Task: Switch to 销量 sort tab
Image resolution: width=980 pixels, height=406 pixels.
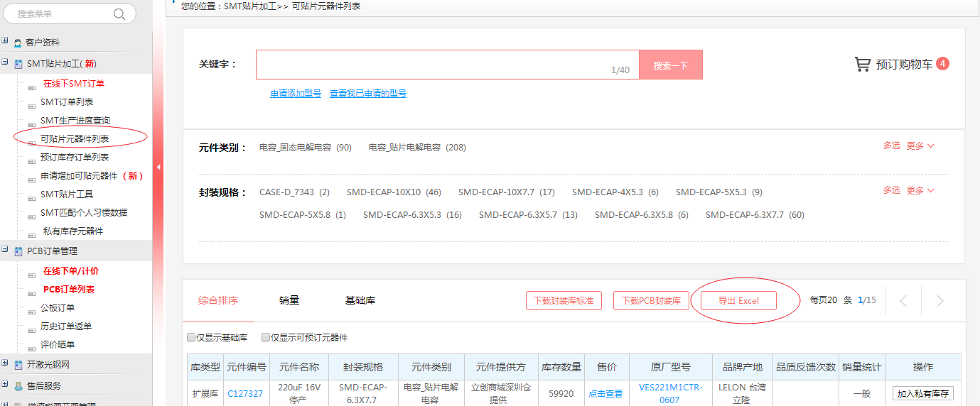Action: coord(289,300)
